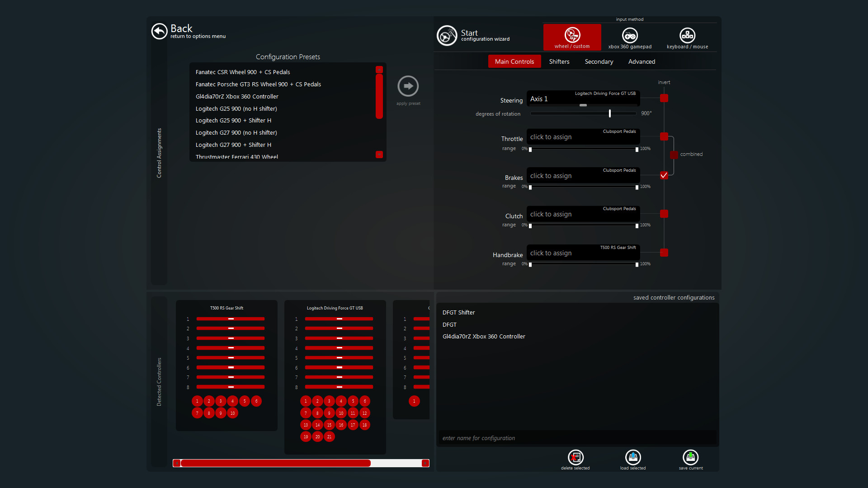Open Clutch click to assign field
The height and width of the screenshot is (488, 868).
582,215
